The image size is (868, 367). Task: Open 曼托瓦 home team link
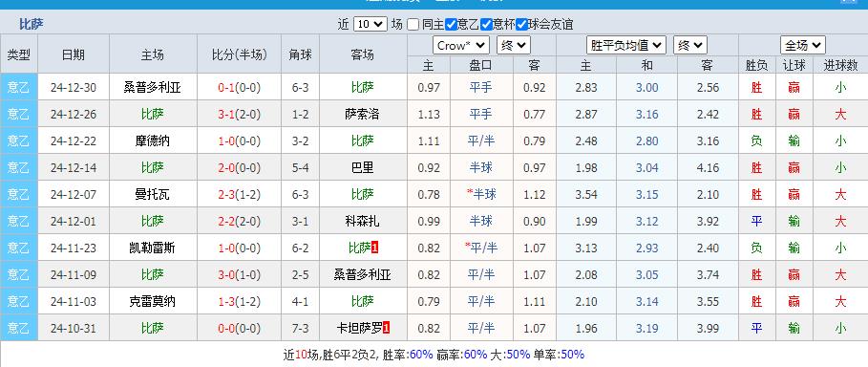153,194
